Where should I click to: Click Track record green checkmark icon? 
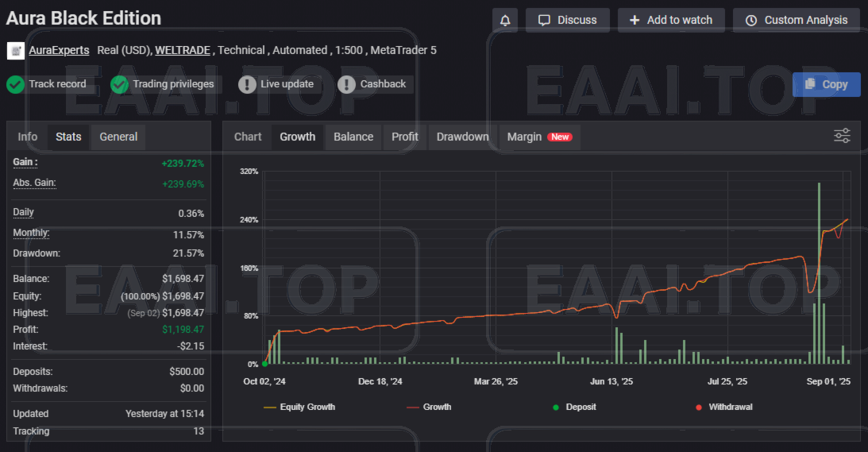[15, 84]
